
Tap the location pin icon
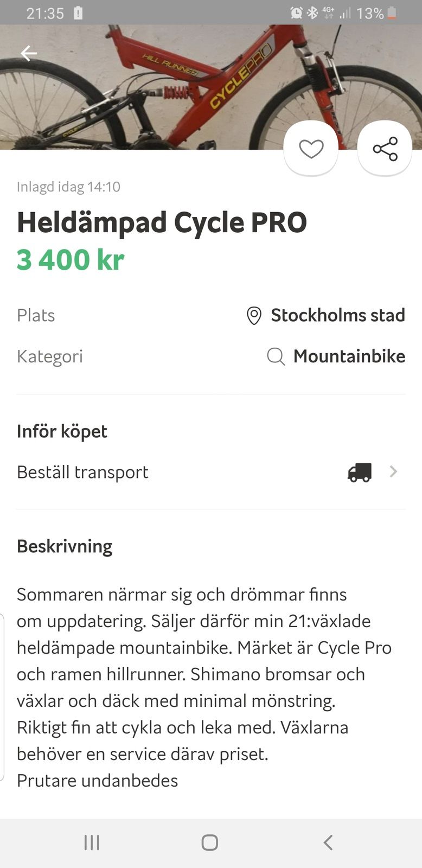click(x=254, y=316)
